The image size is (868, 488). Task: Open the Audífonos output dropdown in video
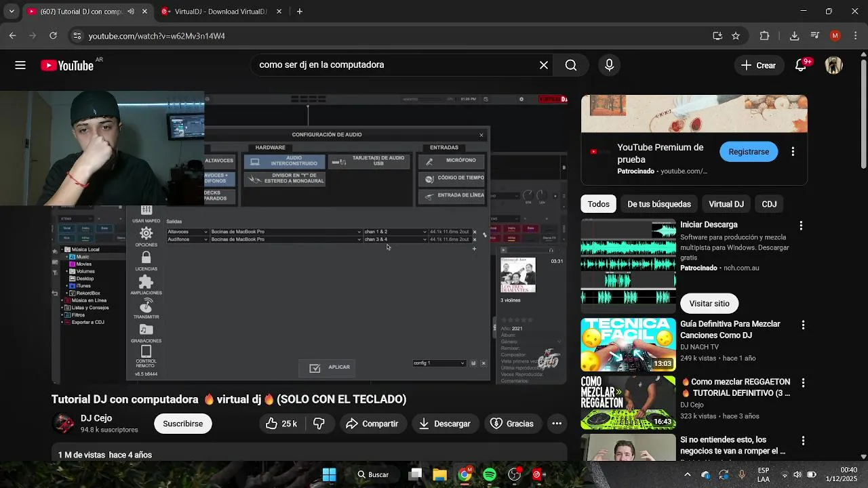188,239
